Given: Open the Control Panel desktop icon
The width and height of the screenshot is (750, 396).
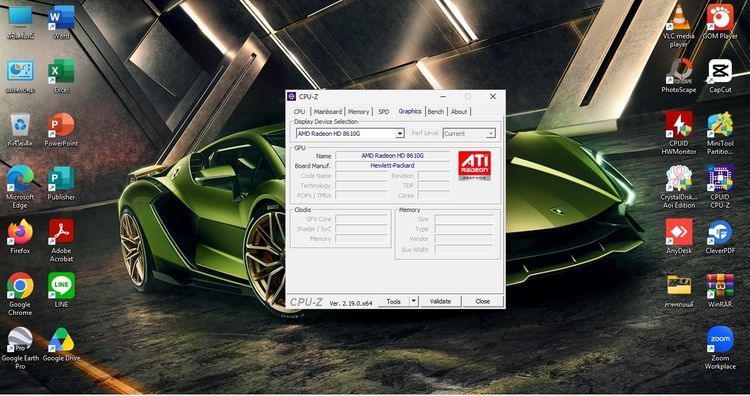Looking at the screenshot, I should pos(20,76).
